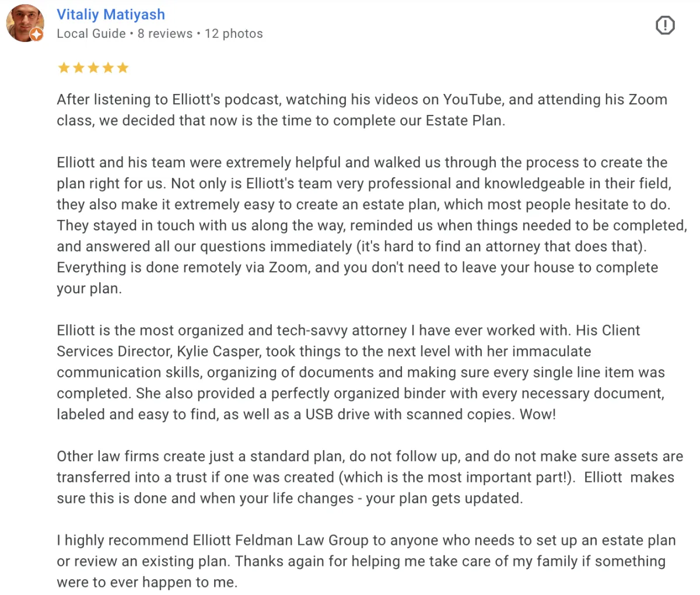Screen dimensions: 700x595
Task: Click the third gold rating star
Action: [x=93, y=68]
